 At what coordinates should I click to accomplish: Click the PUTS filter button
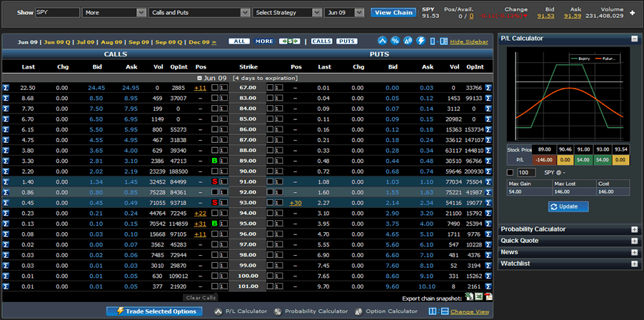(347, 41)
